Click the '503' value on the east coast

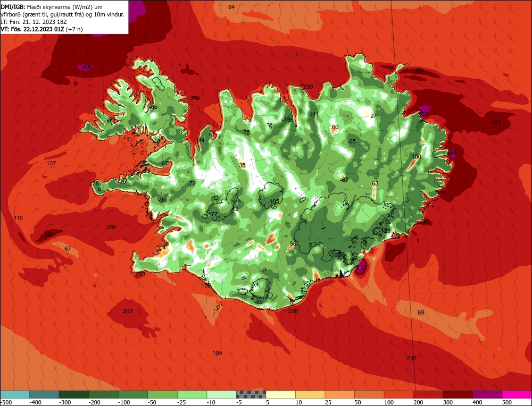423,115
